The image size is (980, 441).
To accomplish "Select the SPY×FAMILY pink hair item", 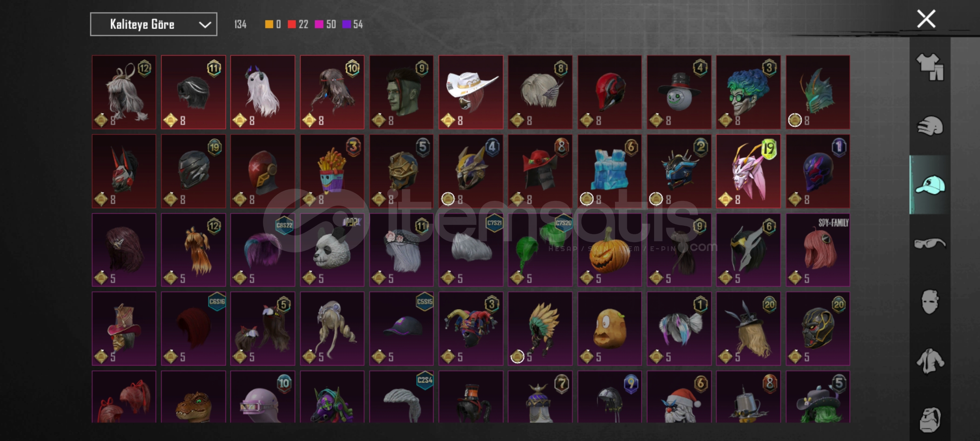I will click(x=818, y=250).
